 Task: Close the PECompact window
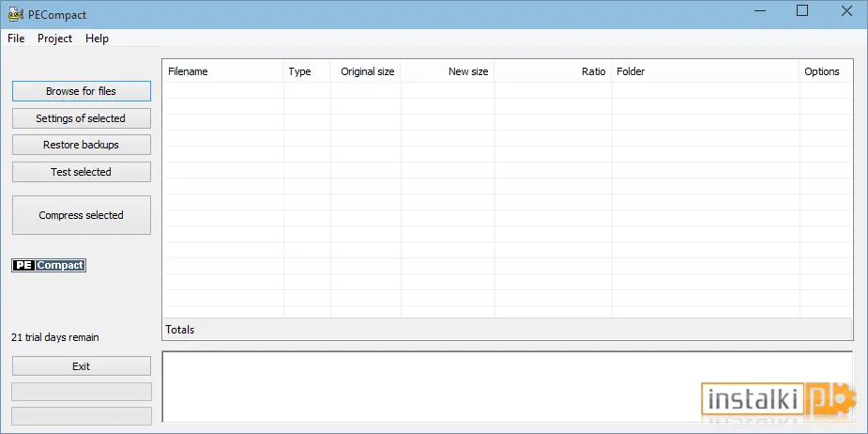coord(846,11)
